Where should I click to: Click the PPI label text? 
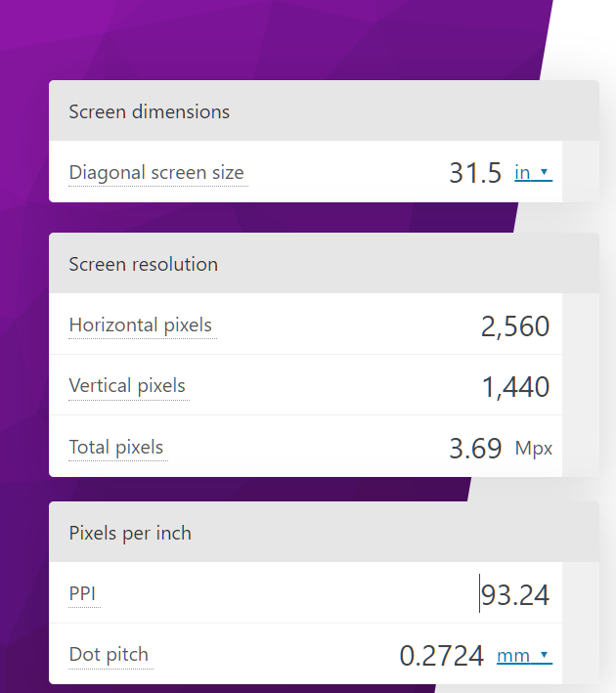point(82,593)
